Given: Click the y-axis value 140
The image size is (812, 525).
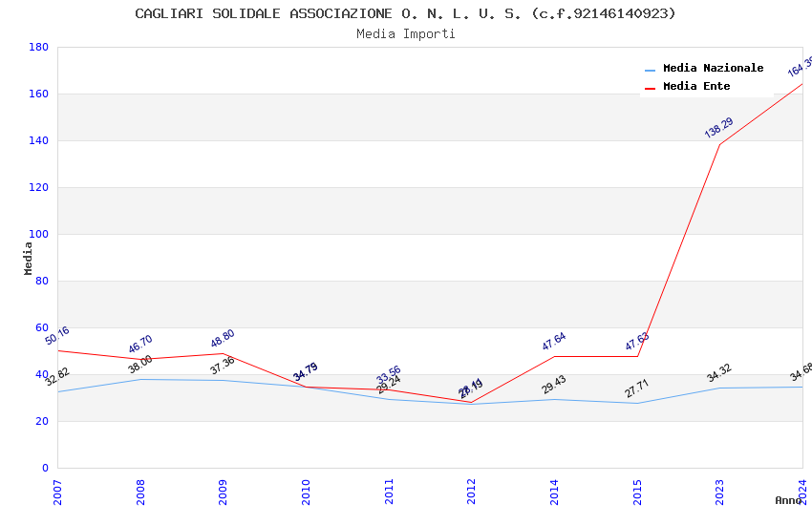Looking at the screenshot, I should pyautogui.click(x=38, y=140).
